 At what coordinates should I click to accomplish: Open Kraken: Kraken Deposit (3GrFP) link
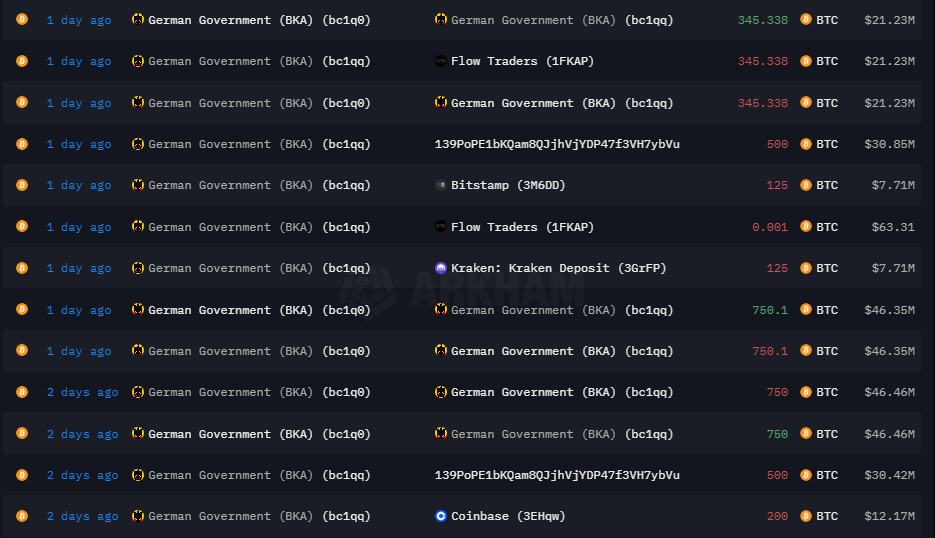pos(558,268)
